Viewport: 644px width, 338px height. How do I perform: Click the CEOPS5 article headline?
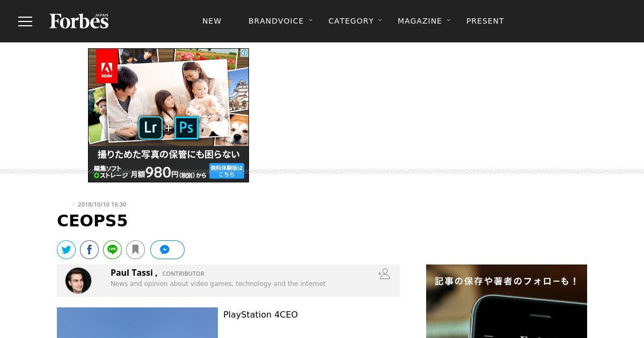click(92, 221)
